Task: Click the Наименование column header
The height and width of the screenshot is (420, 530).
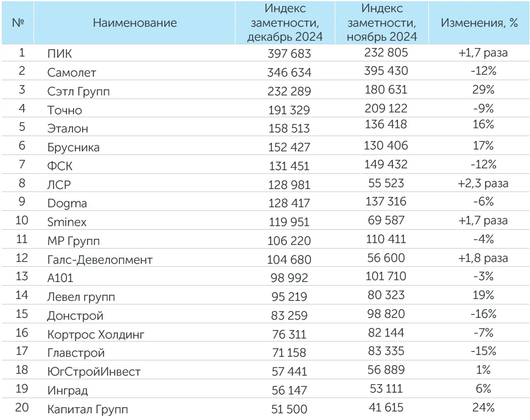Action: [134, 23]
